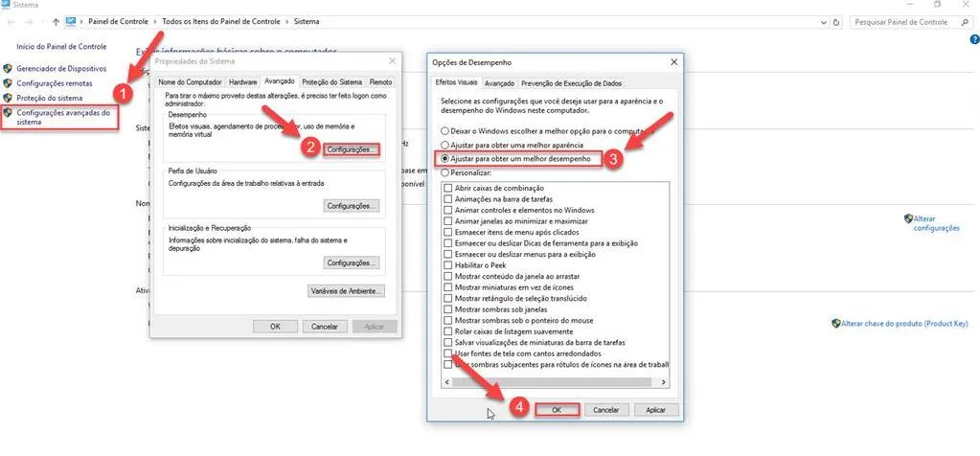Open the Proteção do Sistema tab
The width and height of the screenshot is (980, 456).
[x=331, y=81]
